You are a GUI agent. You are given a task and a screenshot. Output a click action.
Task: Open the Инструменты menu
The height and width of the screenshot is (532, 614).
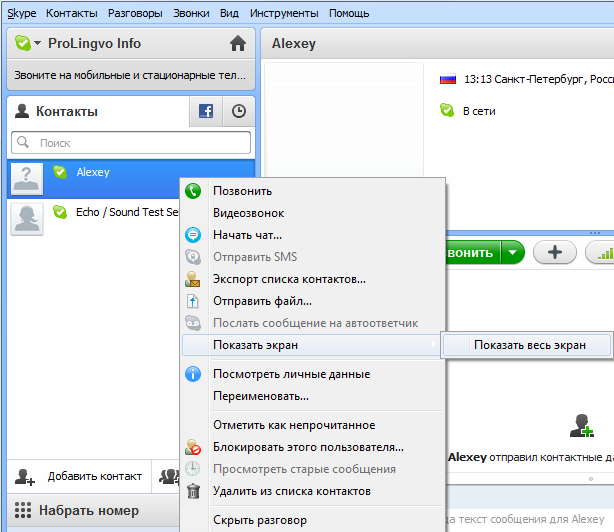tap(284, 13)
